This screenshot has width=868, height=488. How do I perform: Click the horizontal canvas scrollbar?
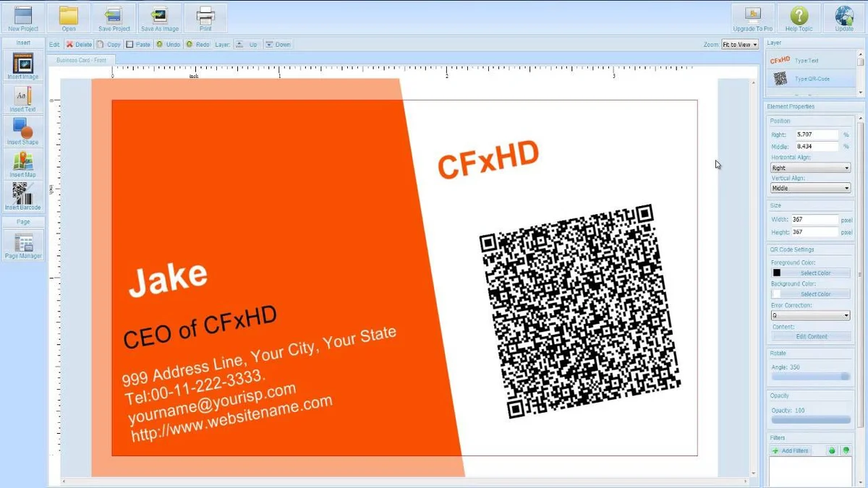405,481
